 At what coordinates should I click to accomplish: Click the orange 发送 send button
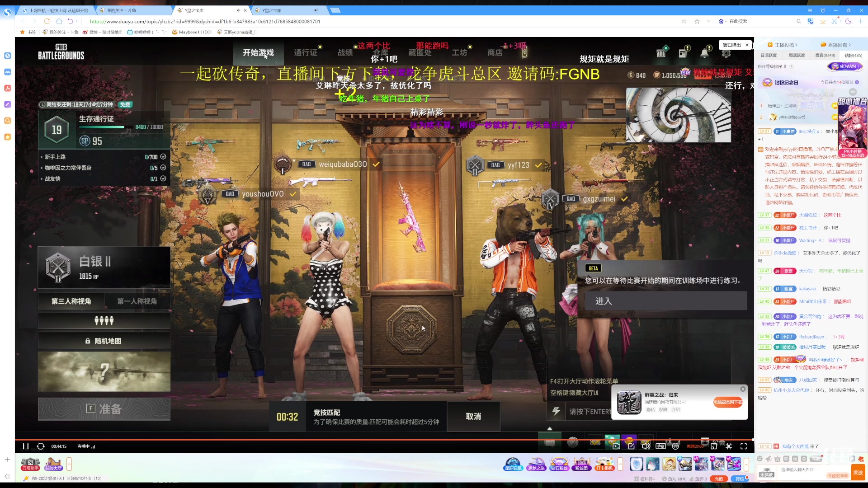click(858, 472)
